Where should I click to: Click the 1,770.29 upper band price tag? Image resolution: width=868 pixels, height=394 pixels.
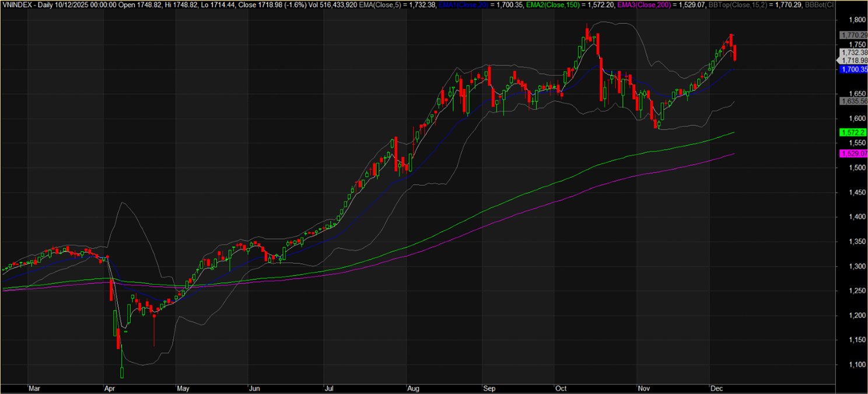click(853, 35)
